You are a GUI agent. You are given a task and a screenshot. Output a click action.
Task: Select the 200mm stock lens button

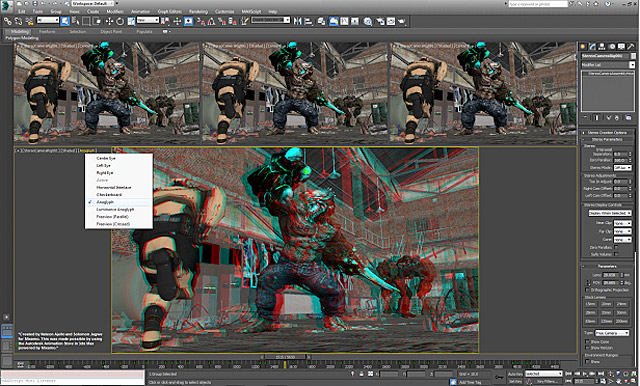pos(622,321)
